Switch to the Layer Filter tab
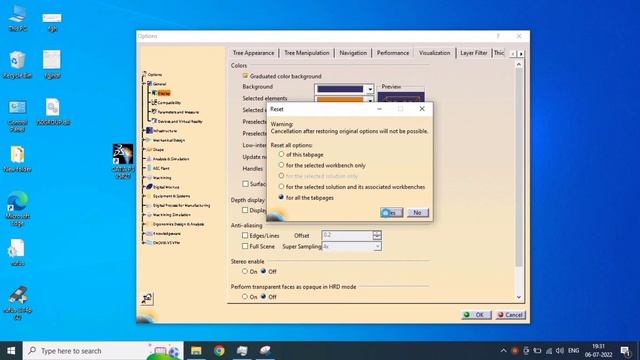Viewport: 640px width, 360px height. click(473, 53)
